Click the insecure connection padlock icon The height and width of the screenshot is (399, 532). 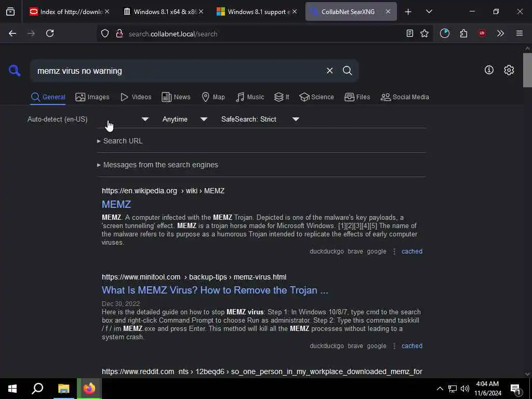119,33
